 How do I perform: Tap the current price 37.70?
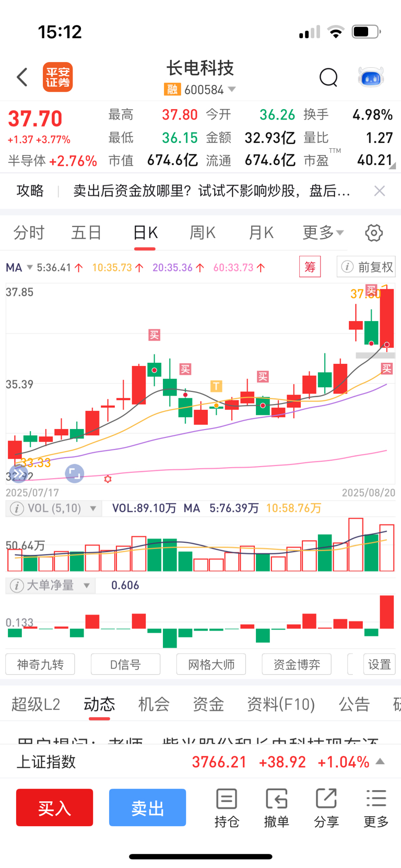coord(35,119)
